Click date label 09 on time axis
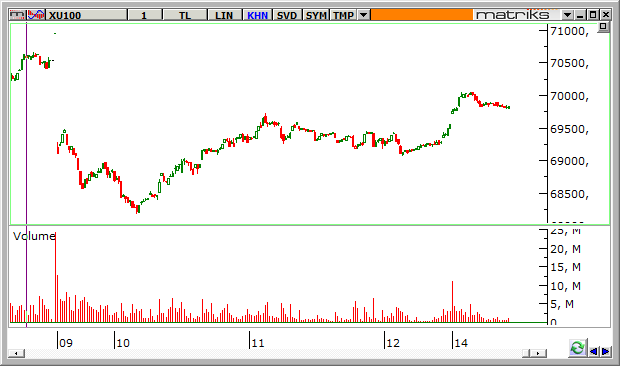Image resolution: width=620 pixels, height=366 pixels. tap(66, 343)
